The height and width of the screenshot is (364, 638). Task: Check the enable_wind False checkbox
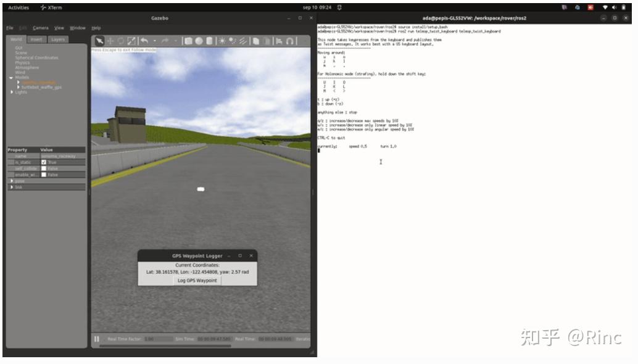(x=44, y=175)
